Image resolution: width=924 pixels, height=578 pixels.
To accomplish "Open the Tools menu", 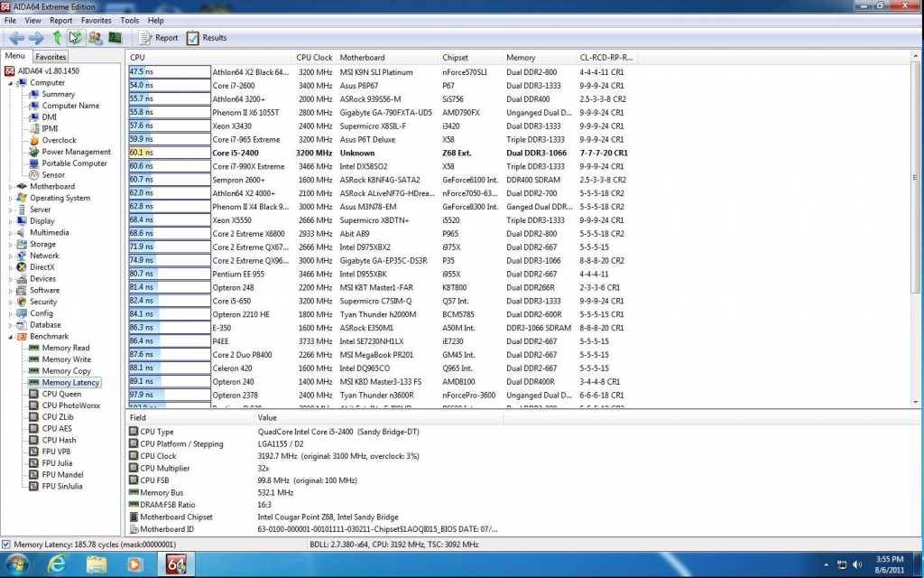I will (130, 20).
